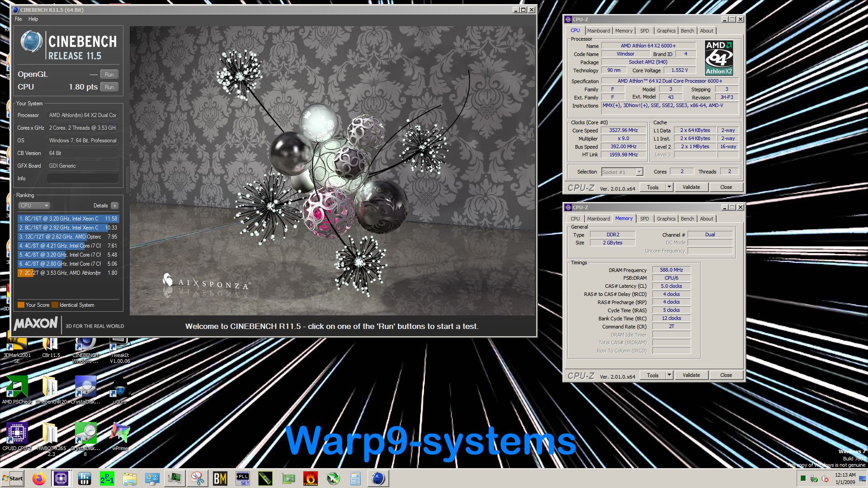The image size is (868, 488).
Task: Click the rendered AIXSPONZA scene image
Action: pyautogui.click(x=332, y=171)
